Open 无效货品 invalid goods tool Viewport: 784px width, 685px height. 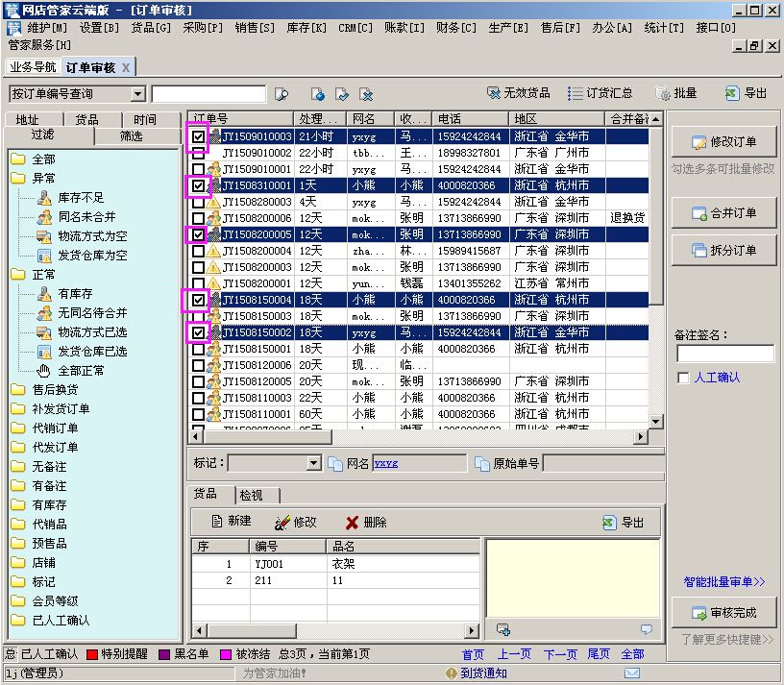coord(518,93)
